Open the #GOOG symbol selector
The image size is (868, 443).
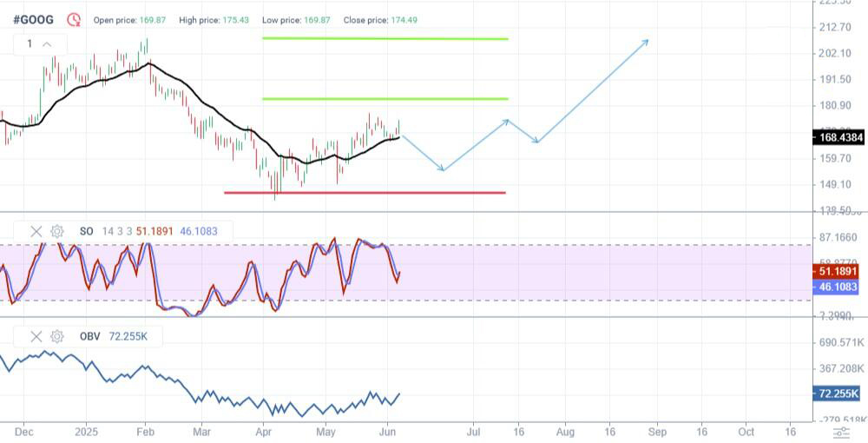tap(33, 20)
